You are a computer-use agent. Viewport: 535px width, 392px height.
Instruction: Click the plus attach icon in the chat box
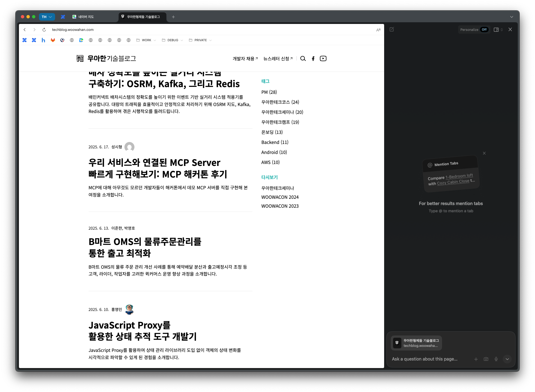click(x=476, y=359)
